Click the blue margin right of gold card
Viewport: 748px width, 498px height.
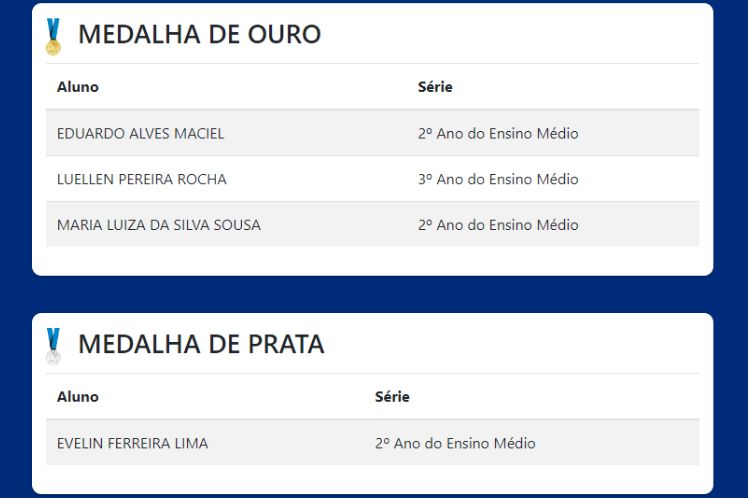pos(731,140)
